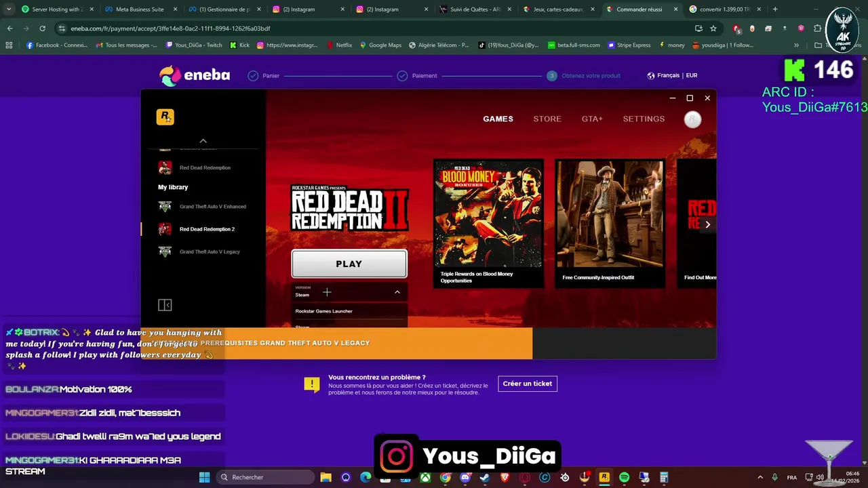Show hidden system tray icons

pos(759,477)
